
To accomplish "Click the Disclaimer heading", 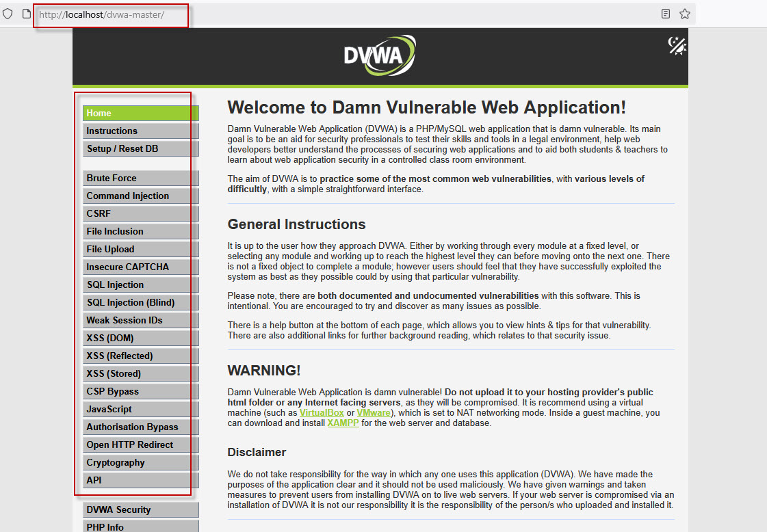I will click(x=257, y=452).
